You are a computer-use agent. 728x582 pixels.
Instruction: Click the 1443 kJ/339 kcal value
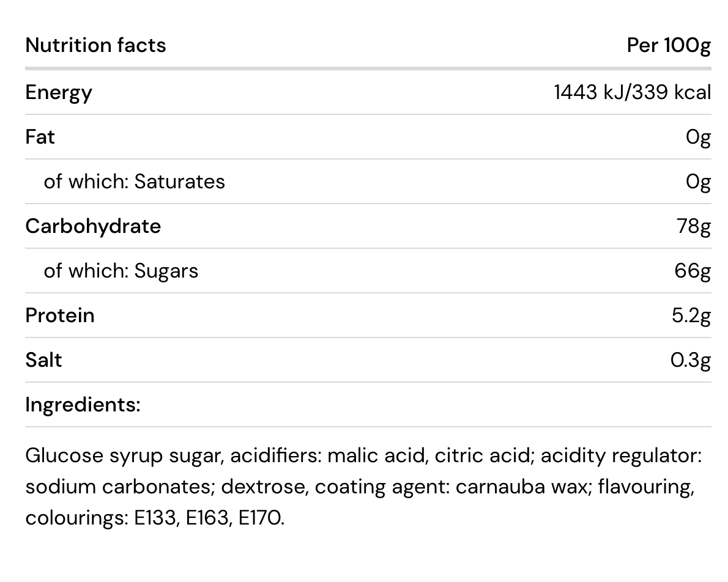(x=633, y=92)
